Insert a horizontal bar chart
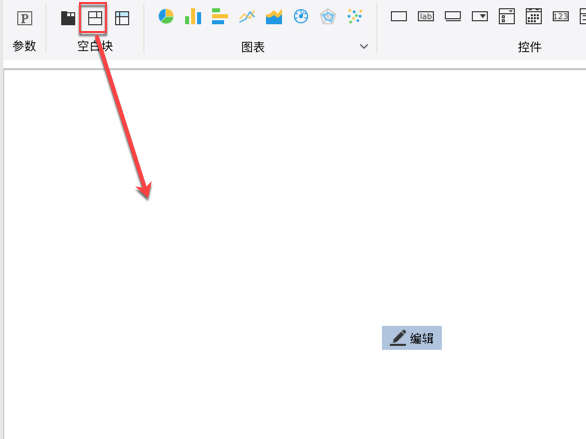Screen dimensions: 586x439 pyautogui.click(x=220, y=16)
